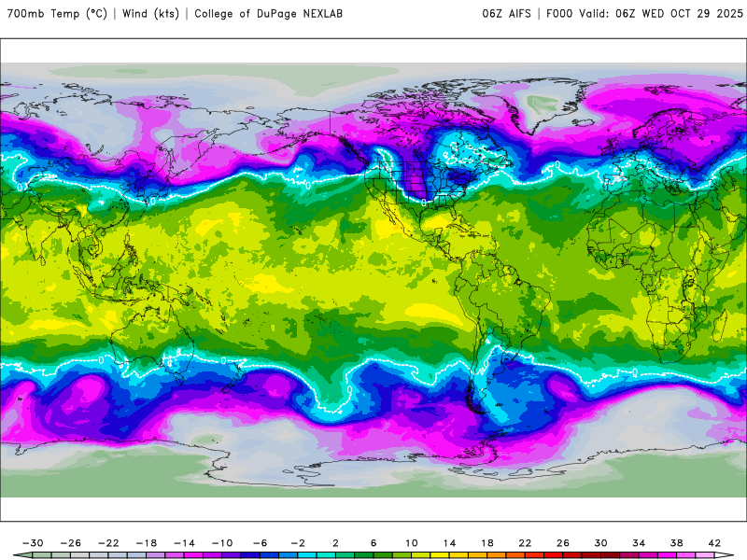Screen dimensions: 747x560
Task: Click the legend label reading 22
Action: point(525,543)
